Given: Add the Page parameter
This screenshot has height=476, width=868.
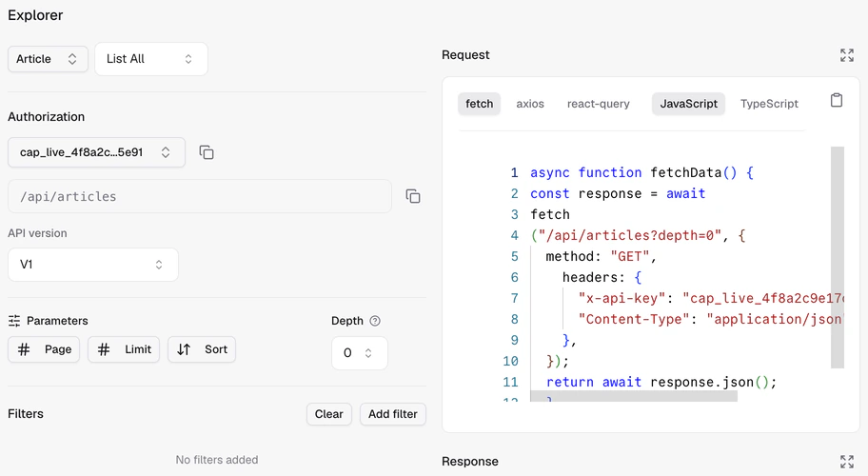Looking at the screenshot, I should click(44, 349).
